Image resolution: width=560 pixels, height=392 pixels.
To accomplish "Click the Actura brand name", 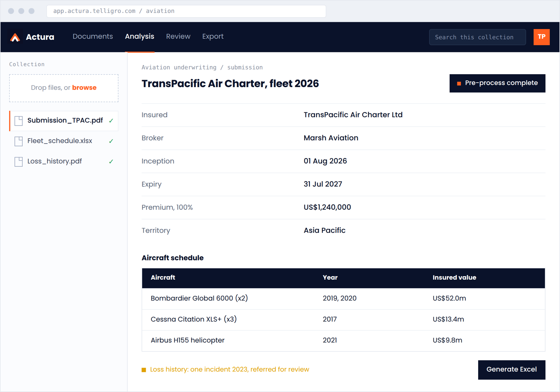I will (40, 37).
